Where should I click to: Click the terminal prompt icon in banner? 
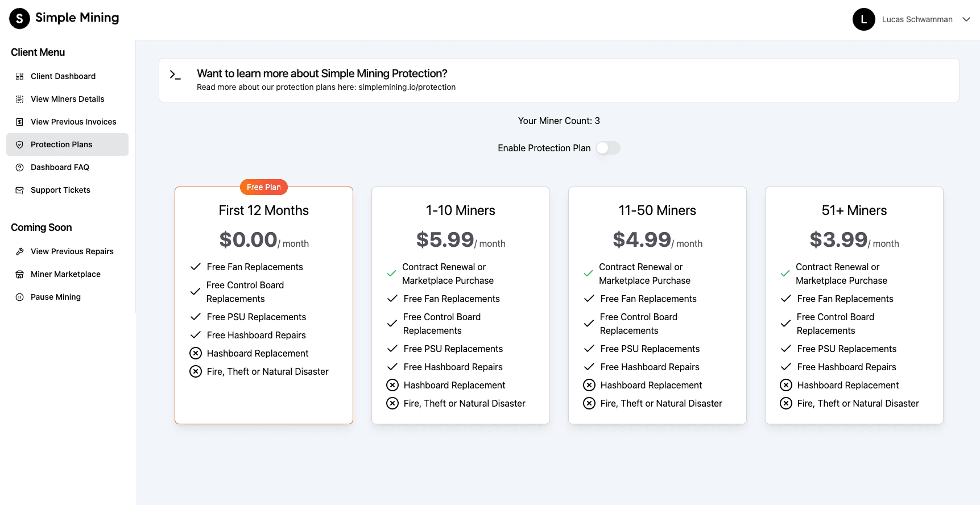pyautogui.click(x=175, y=74)
